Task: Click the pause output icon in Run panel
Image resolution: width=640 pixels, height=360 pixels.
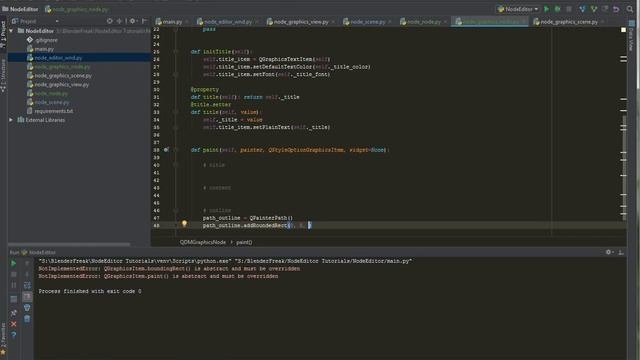Action: coord(13,285)
